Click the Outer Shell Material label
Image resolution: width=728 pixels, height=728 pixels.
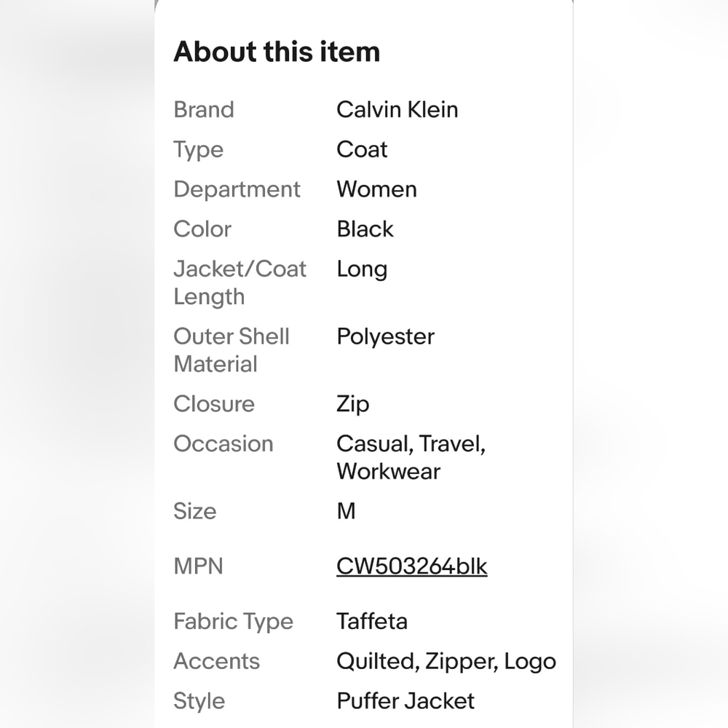(x=232, y=350)
